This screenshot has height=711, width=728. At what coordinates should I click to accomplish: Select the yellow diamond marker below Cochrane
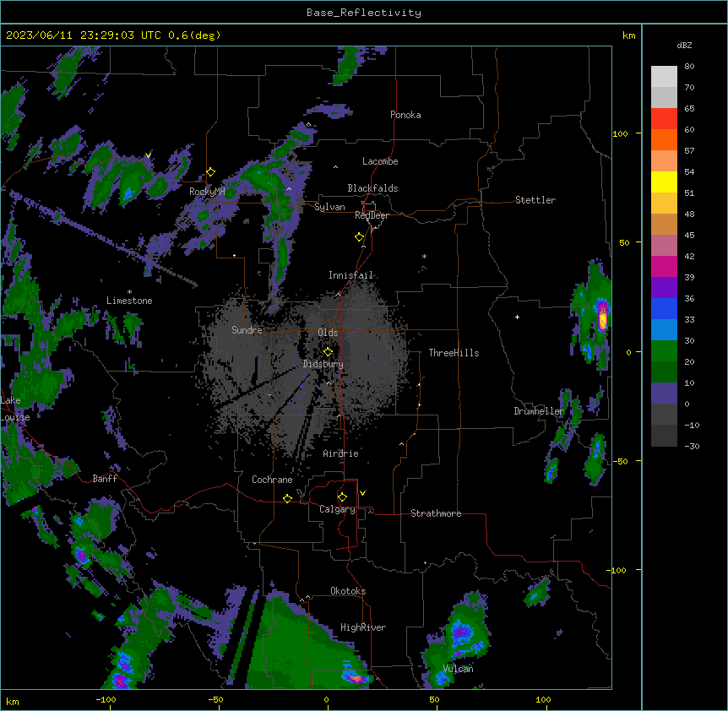[x=287, y=498]
